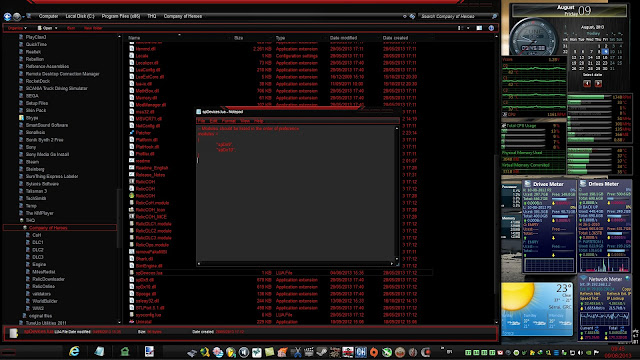
Task: Select the Readme_English file
Action: [x=152, y=168]
